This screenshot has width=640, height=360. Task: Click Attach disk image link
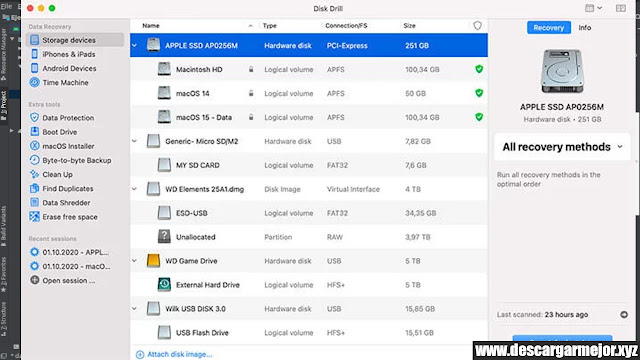(174, 354)
